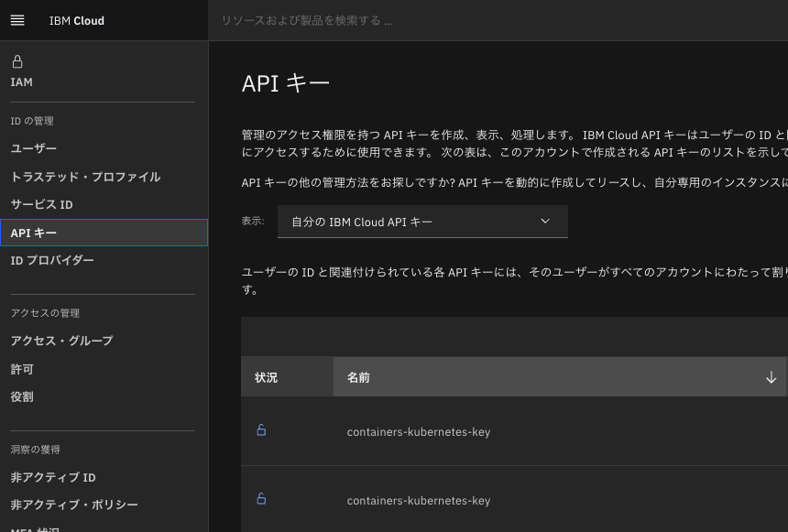Select second containers-kubernetes-key row name
The width and height of the screenshot is (788, 532).
coord(419,501)
